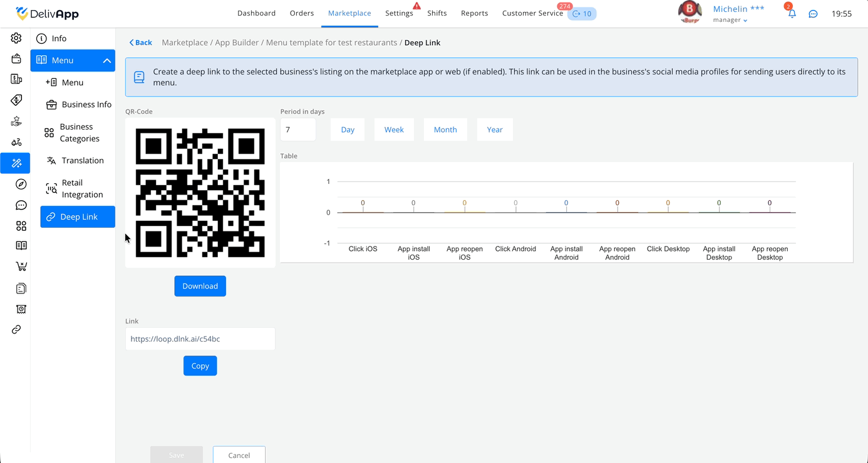The image size is (868, 463).
Task: Set period to Year
Action: click(495, 130)
